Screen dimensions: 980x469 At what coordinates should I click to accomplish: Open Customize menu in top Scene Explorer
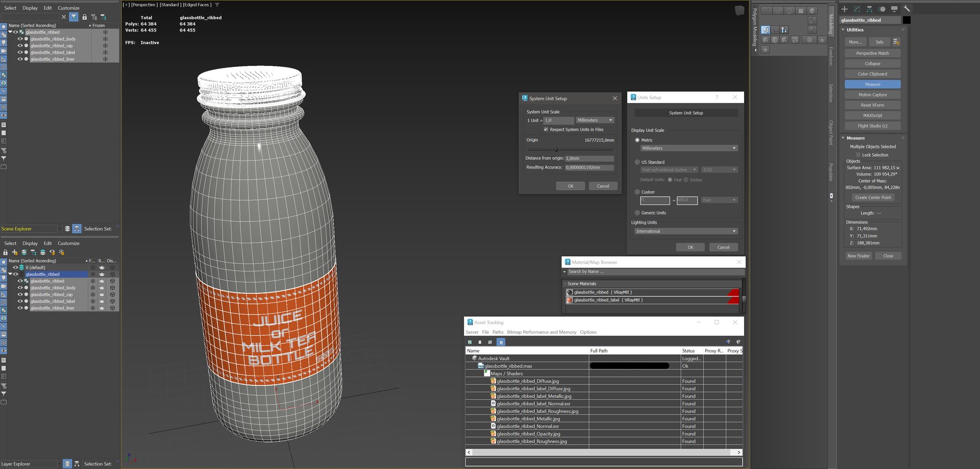(68, 8)
